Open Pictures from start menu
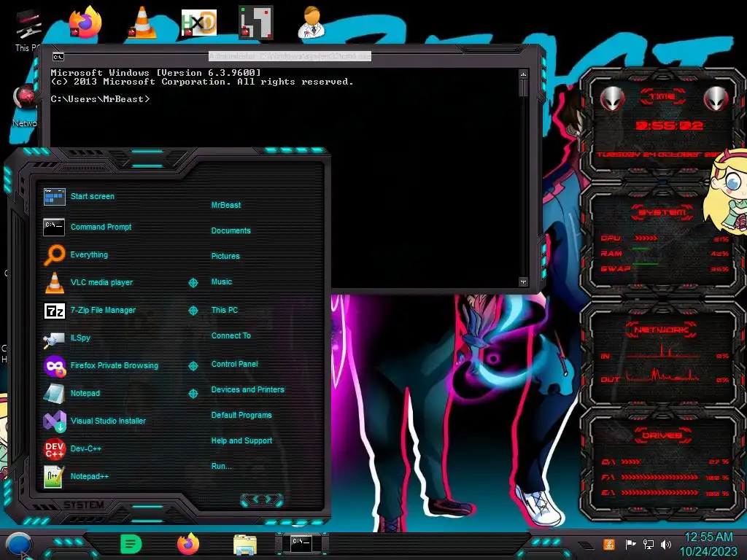The width and height of the screenshot is (747, 560). (225, 256)
